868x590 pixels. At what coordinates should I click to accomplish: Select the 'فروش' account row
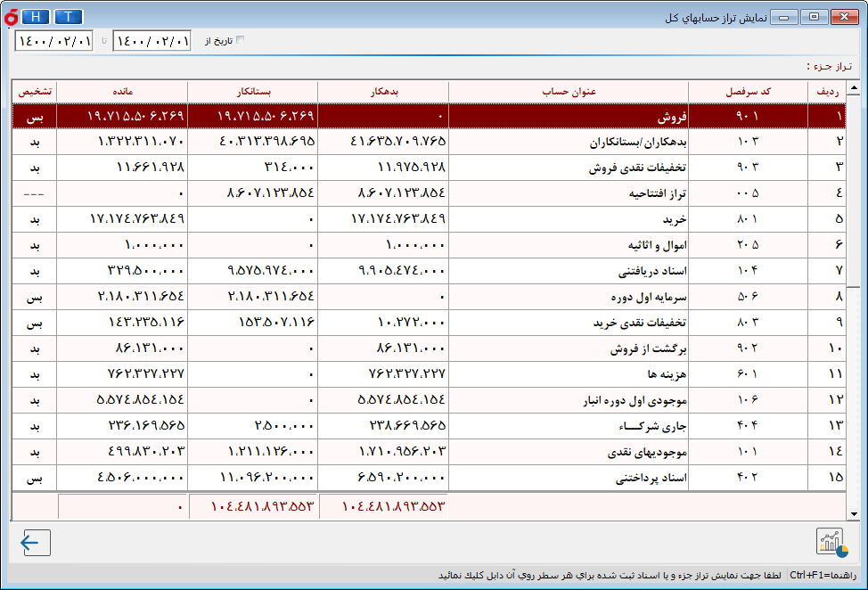(x=569, y=117)
